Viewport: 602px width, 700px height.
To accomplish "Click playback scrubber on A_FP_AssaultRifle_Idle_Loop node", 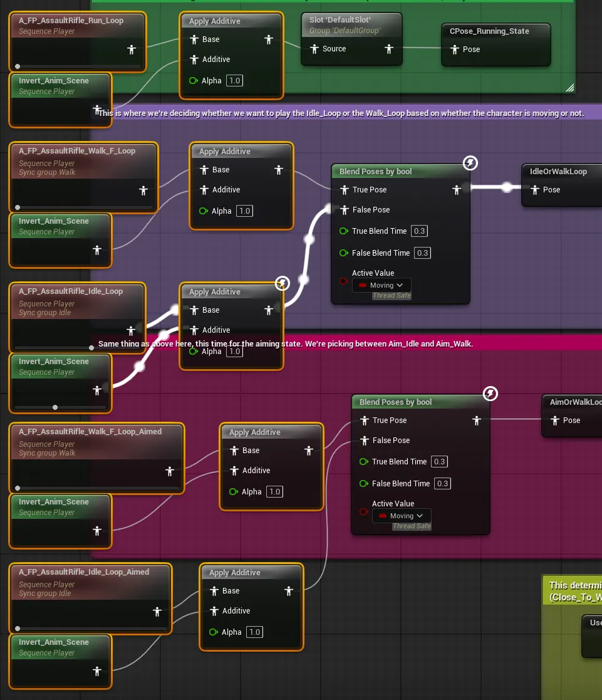I will [x=91, y=347].
